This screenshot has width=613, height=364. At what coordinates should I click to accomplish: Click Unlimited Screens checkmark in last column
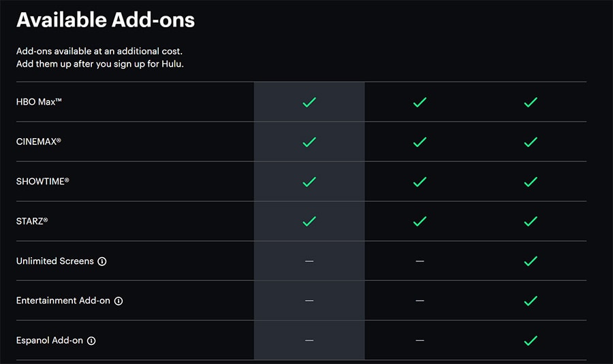click(531, 261)
